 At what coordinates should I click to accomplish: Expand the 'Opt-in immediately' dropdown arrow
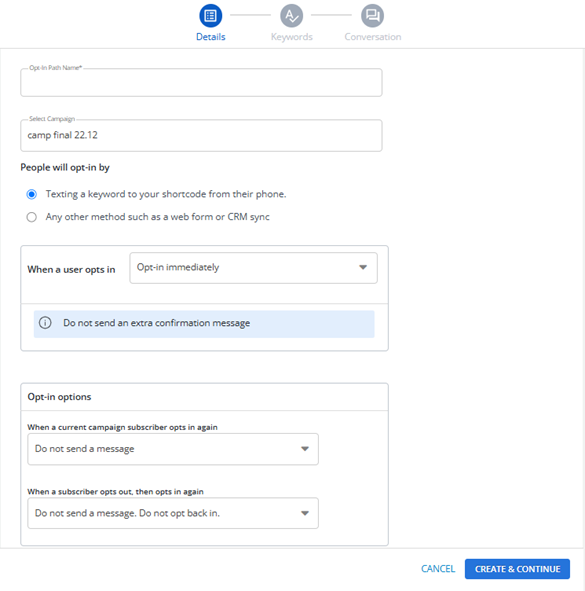pos(363,267)
